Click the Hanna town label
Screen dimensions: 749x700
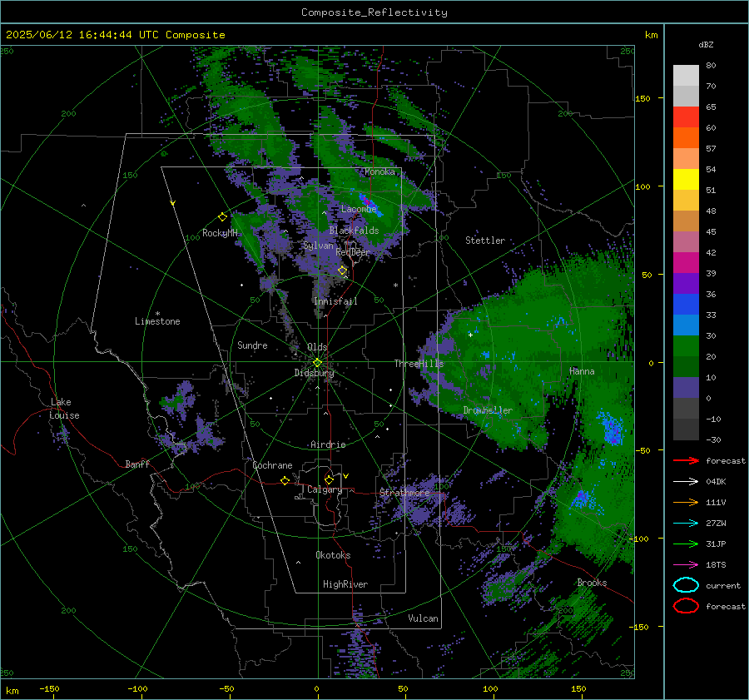point(582,371)
